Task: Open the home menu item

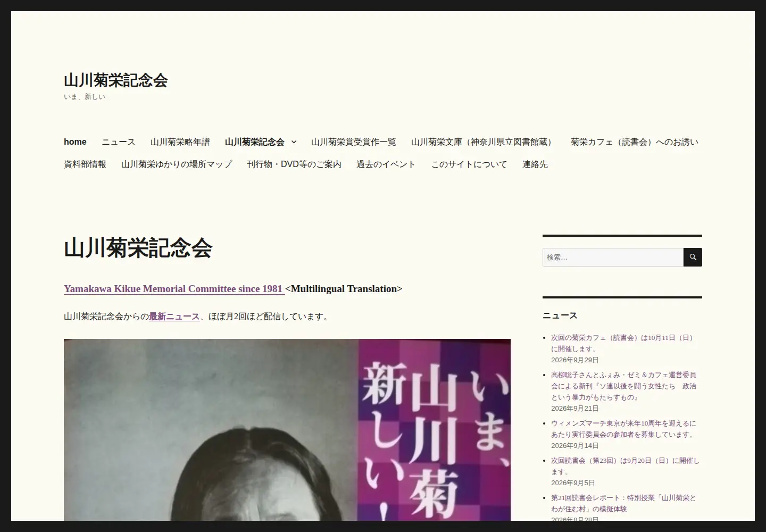Action: click(75, 142)
